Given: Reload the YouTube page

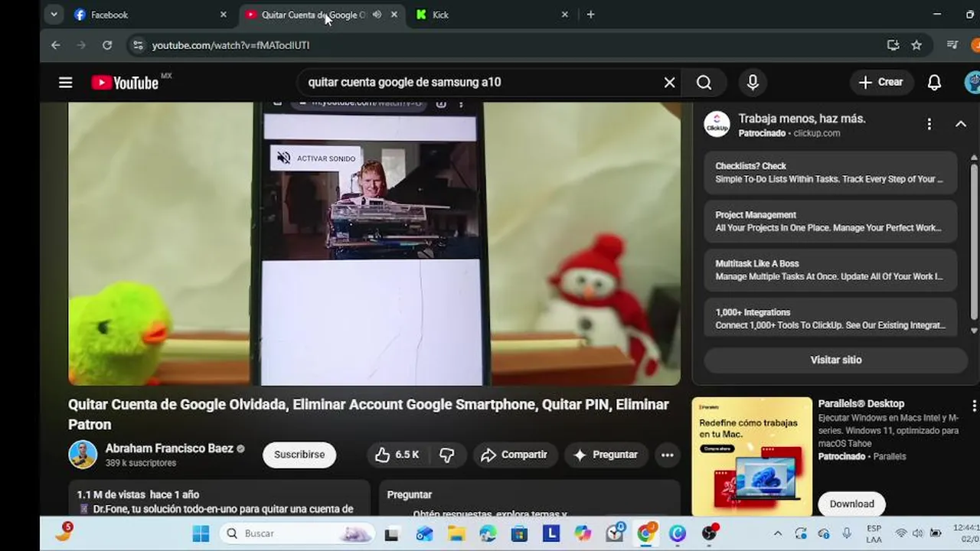Looking at the screenshot, I should click(107, 45).
